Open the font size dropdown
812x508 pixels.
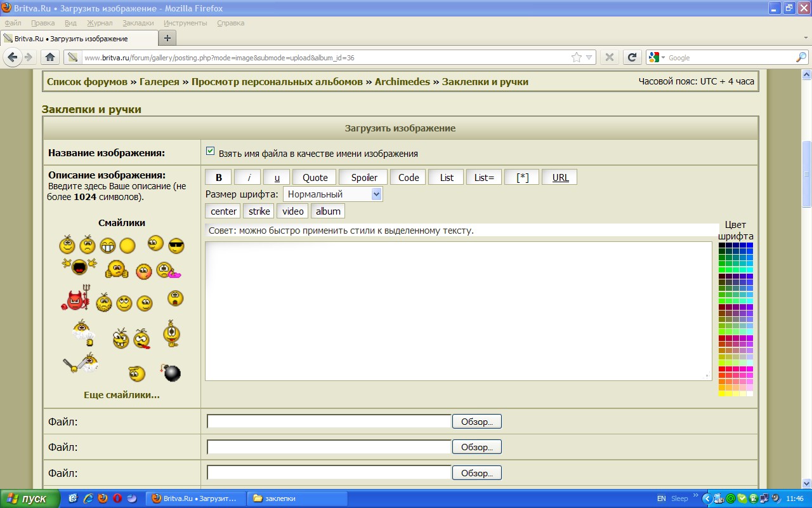[332, 194]
